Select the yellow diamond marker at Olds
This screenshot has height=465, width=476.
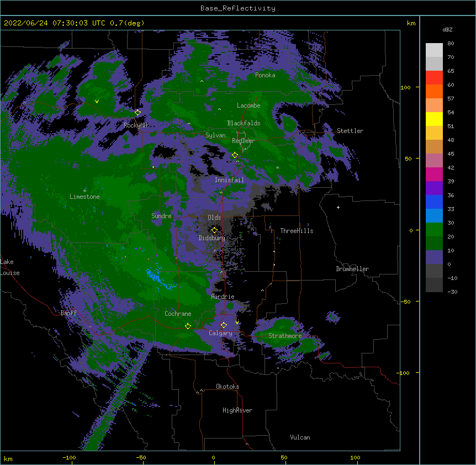pos(214,230)
